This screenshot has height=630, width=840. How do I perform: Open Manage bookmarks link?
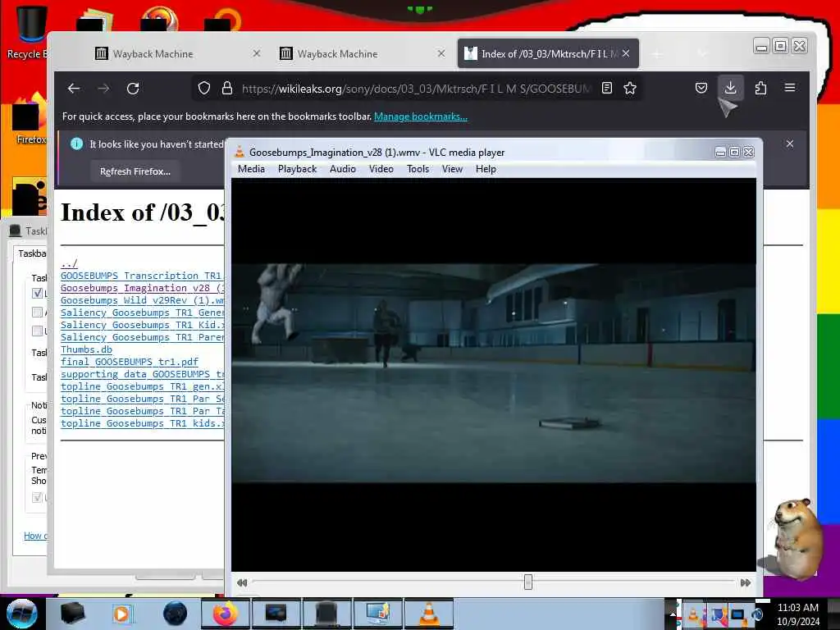point(421,116)
